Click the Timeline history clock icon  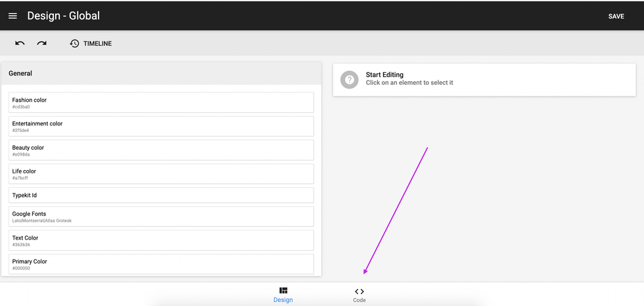[x=74, y=43]
